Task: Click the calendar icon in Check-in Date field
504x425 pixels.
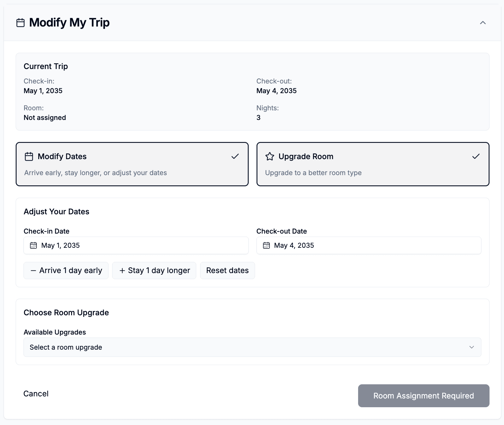Action: click(33, 245)
